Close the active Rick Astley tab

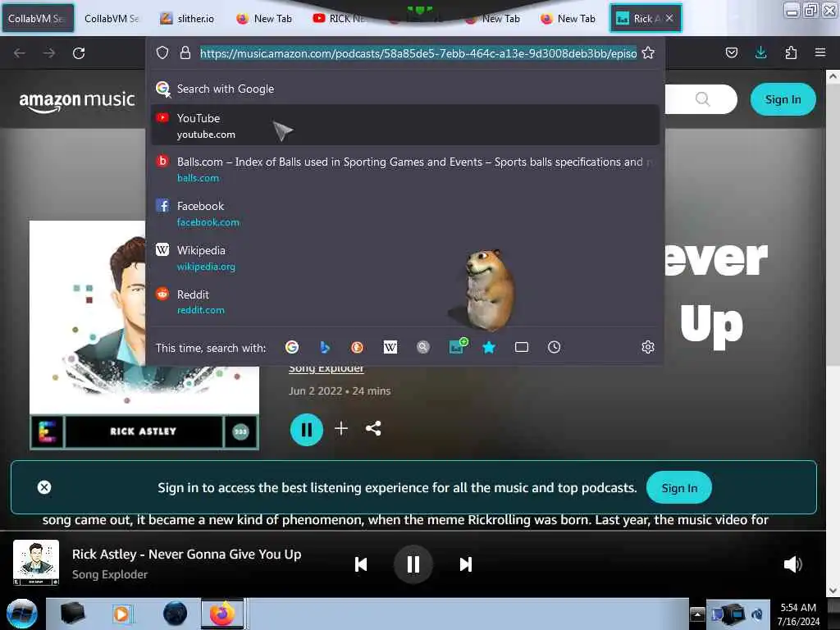click(669, 18)
